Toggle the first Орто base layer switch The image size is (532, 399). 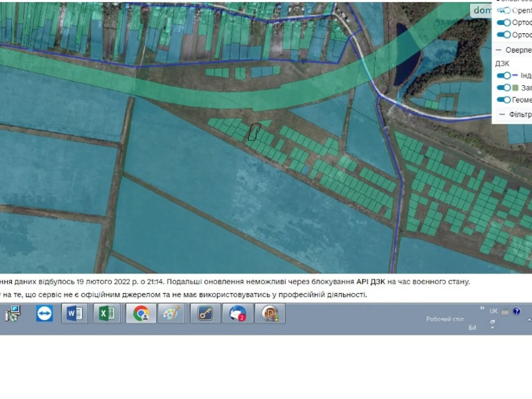point(504,23)
